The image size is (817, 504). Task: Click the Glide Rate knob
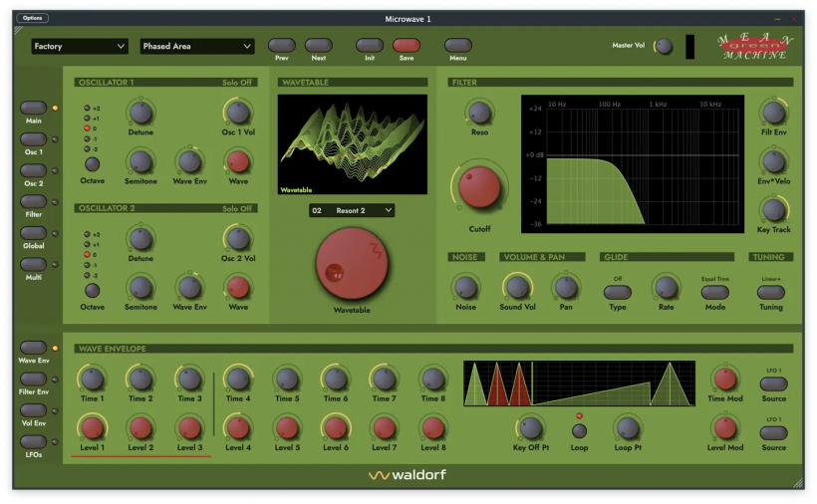(x=666, y=288)
